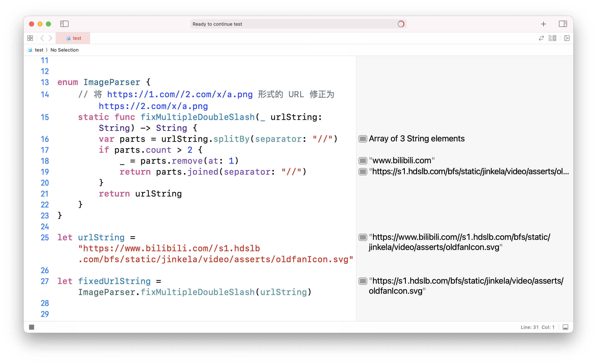Open the related items grid menu
The image size is (597, 364).
30,38
